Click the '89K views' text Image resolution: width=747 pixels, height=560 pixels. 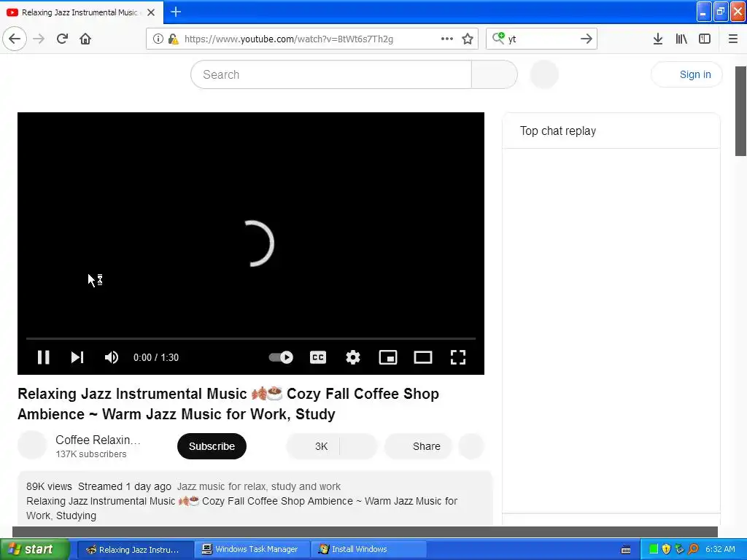click(x=49, y=486)
